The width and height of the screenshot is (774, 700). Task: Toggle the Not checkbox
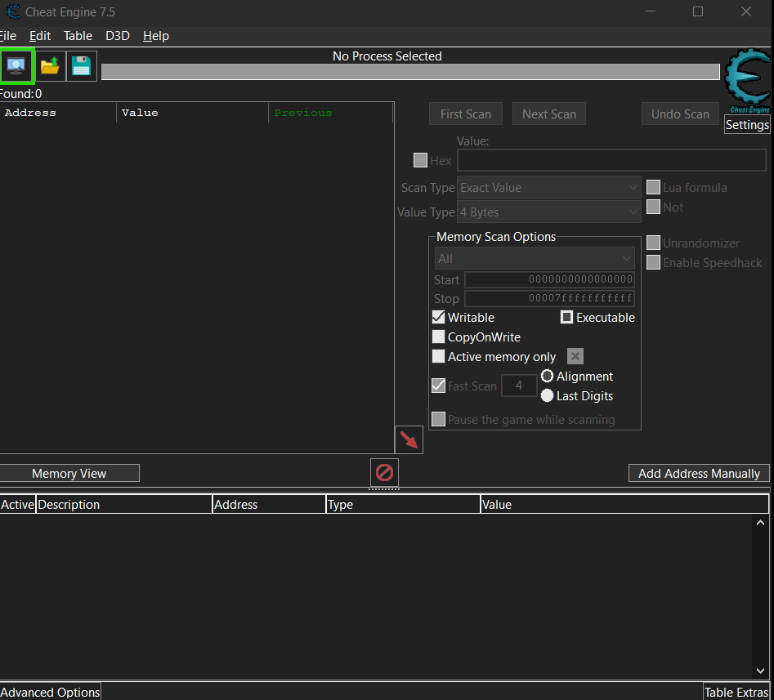pyautogui.click(x=654, y=207)
